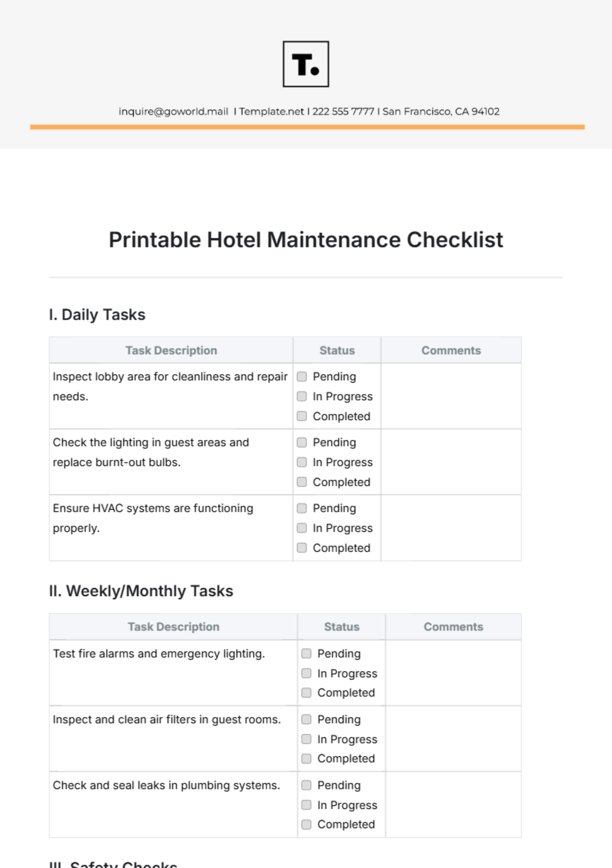
Task: Click the inquire@goworld.mail email address
Action: click(x=173, y=112)
